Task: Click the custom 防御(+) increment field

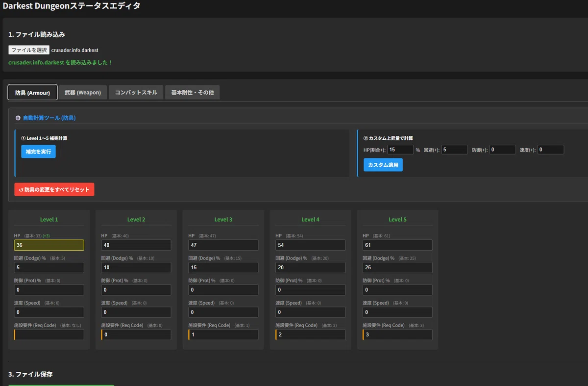Action: (x=503, y=150)
